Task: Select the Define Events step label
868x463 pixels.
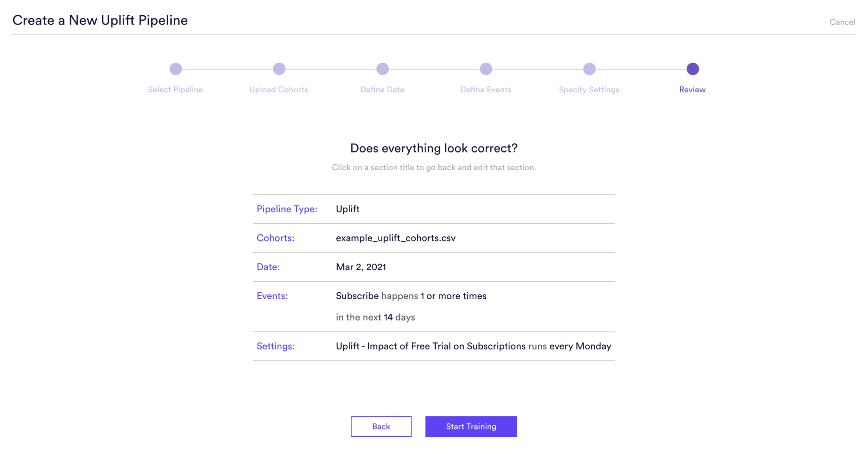Action: tap(486, 89)
